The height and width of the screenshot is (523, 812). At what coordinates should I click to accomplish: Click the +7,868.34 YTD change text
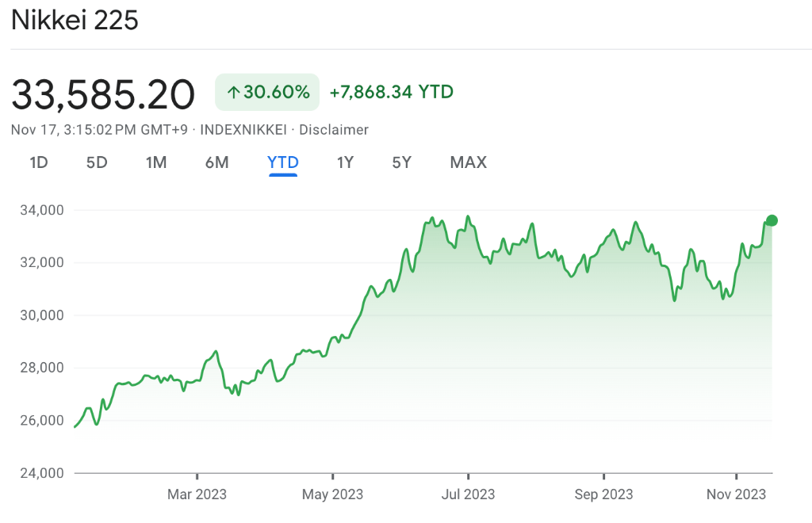pyautogui.click(x=391, y=92)
